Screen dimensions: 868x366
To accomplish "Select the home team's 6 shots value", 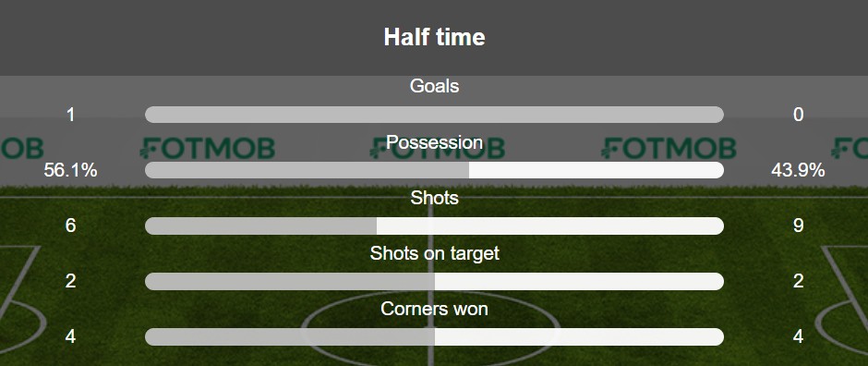I will pos(70,226).
